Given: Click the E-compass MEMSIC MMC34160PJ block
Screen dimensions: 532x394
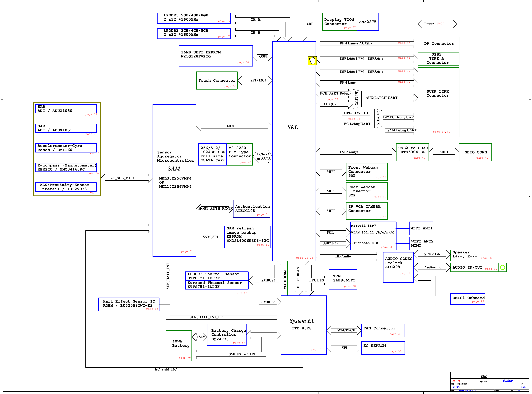Looking at the screenshot, I should click(x=66, y=167).
